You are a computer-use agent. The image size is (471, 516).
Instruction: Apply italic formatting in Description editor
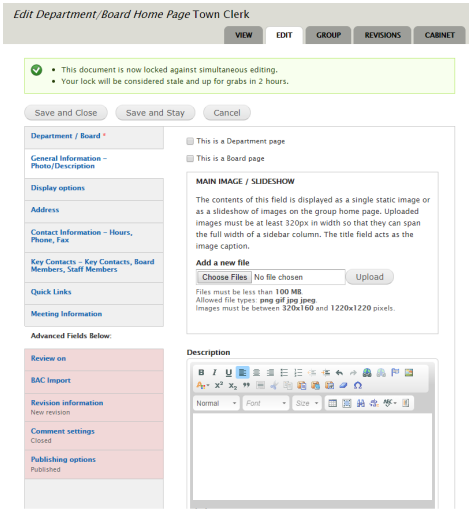215,372
